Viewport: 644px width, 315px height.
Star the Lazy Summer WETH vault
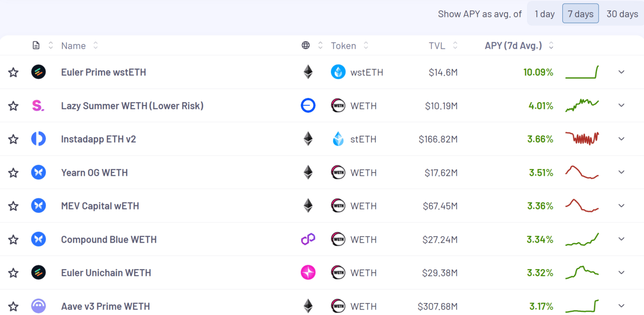point(13,106)
